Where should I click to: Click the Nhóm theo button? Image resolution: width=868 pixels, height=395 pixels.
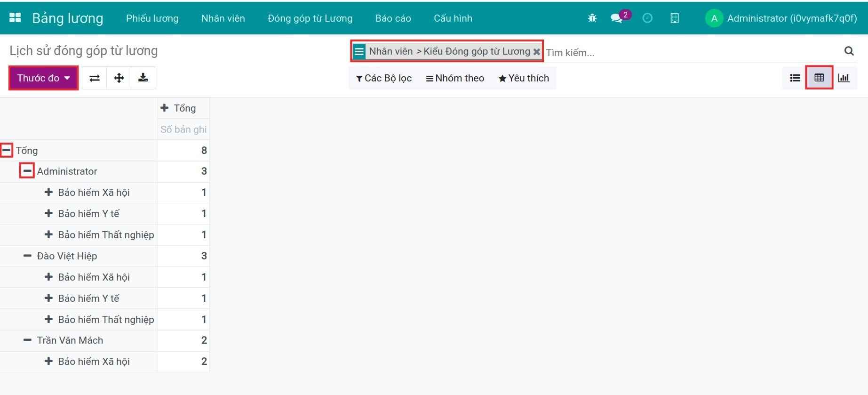click(x=455, y=78)
